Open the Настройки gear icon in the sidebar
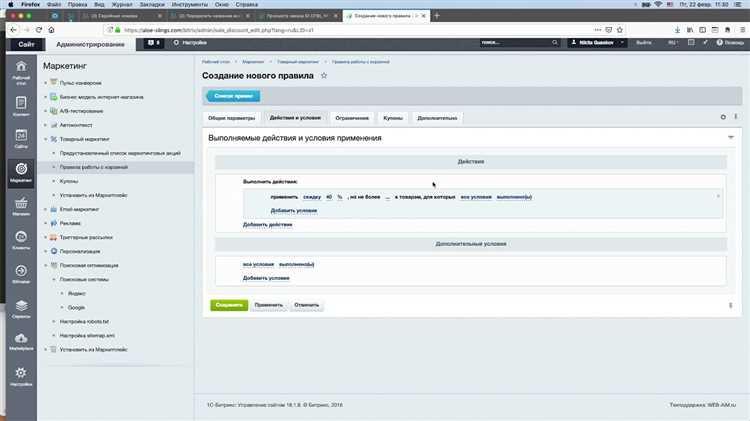 21,376
